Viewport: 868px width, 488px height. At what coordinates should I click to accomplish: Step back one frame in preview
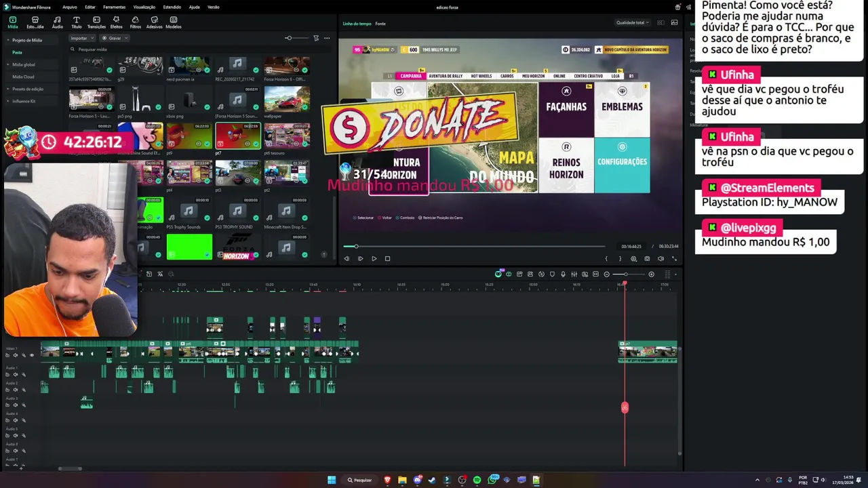347,258
